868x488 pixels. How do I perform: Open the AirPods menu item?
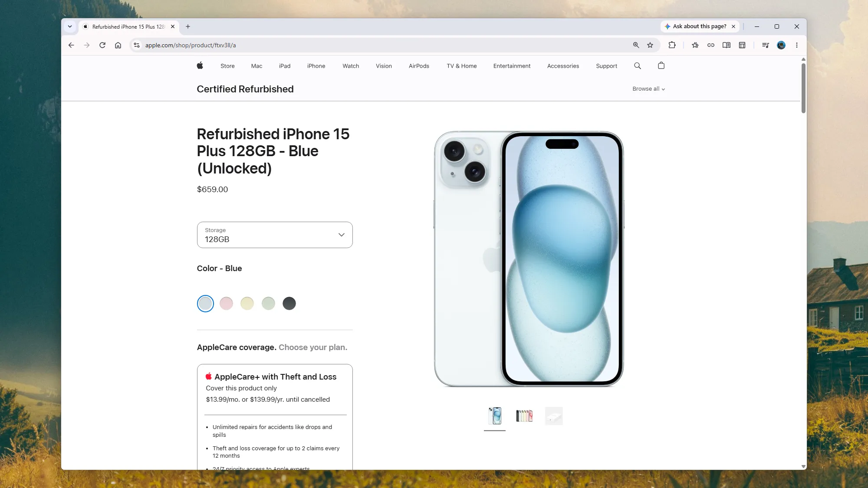tap(419, 66)
